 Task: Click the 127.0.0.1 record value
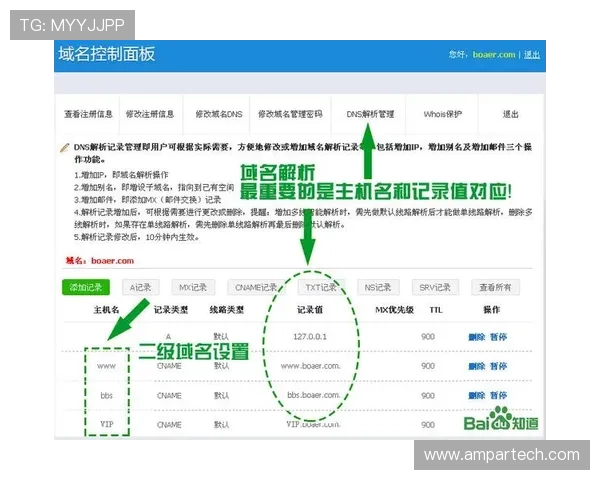310,337
